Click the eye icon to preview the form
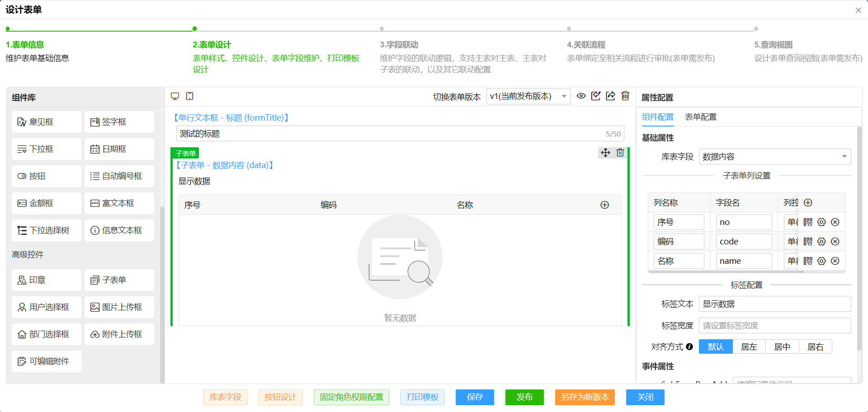Screen dimensions: 868x412 pyautogui.click(x=581, y=96)
